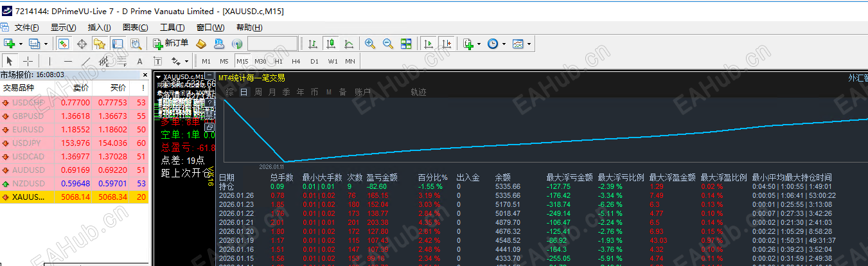Switch timeframe to M30
The width and height of the screenshot is (868, 266).
tap(260, 61)
